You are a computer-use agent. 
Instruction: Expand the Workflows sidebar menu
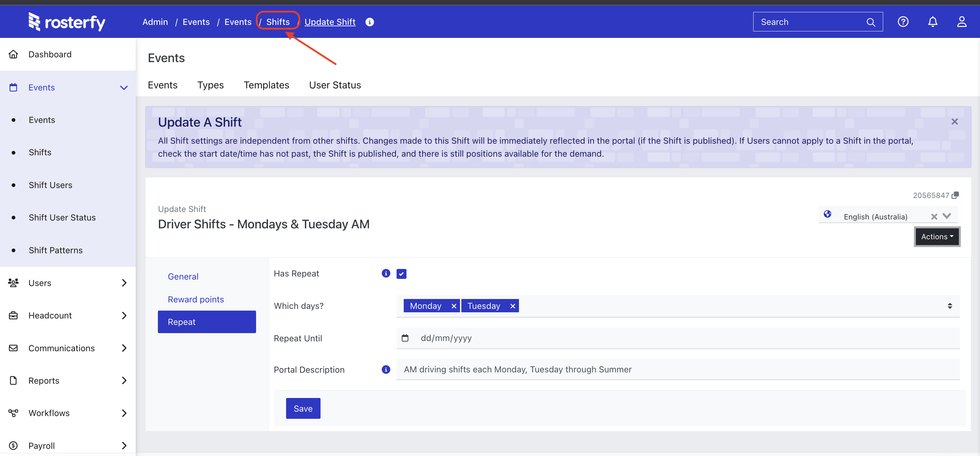coord(124,413)
